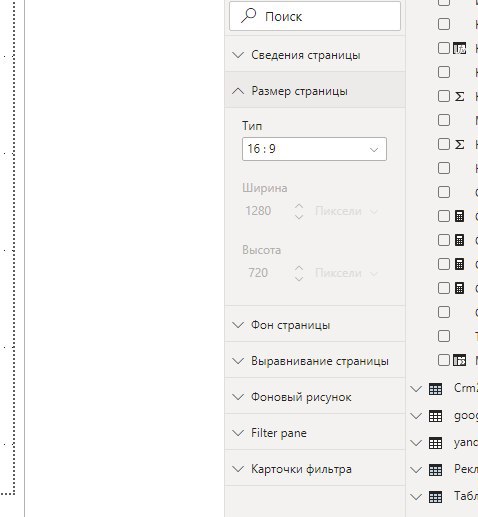
Task: Open the Тип dropdown showing 16 : 9
Action: 314,149
